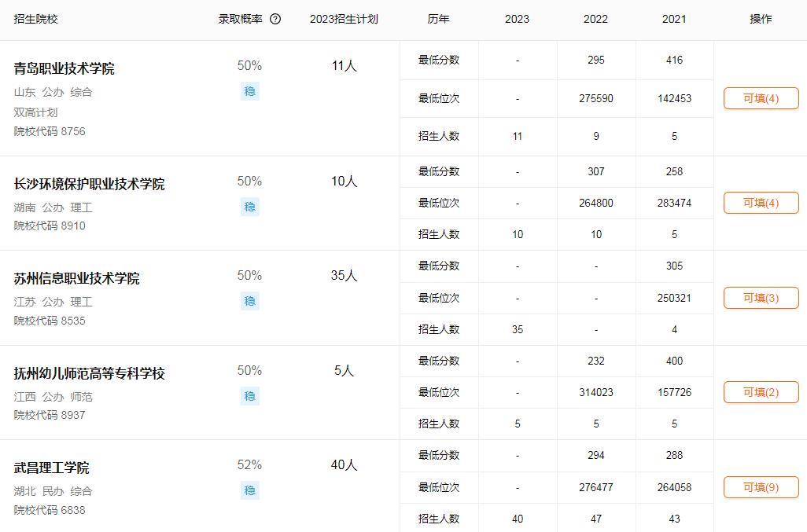The width and height of the screenshot is (807, 532).
Task: Click the 2023招生计划 column header
Action: (344, 19)
